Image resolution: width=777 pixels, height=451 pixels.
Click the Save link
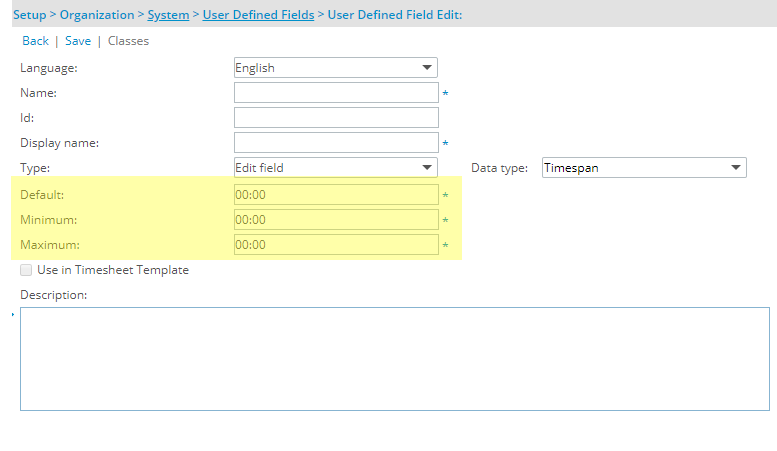point(78,41)
